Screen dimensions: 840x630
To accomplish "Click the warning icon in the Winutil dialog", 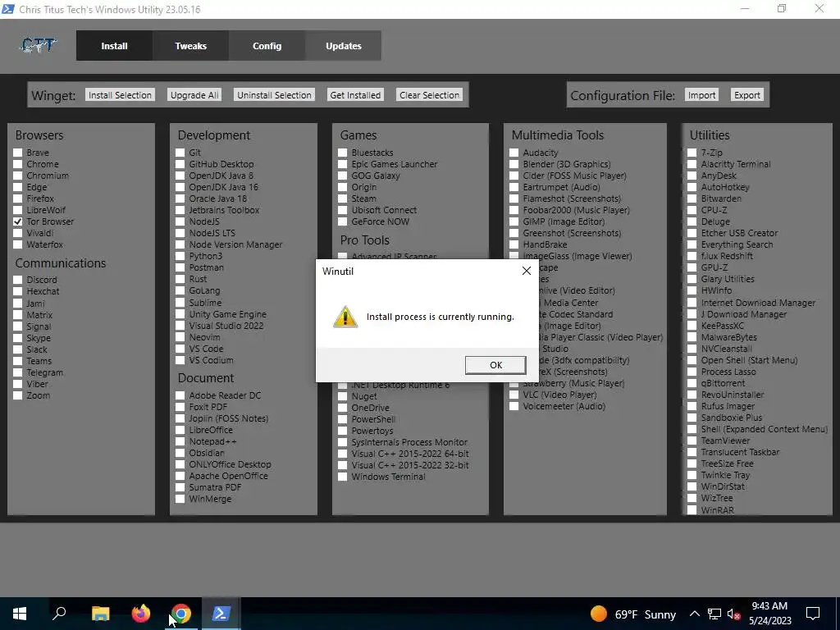I will [x=345, y=317].
